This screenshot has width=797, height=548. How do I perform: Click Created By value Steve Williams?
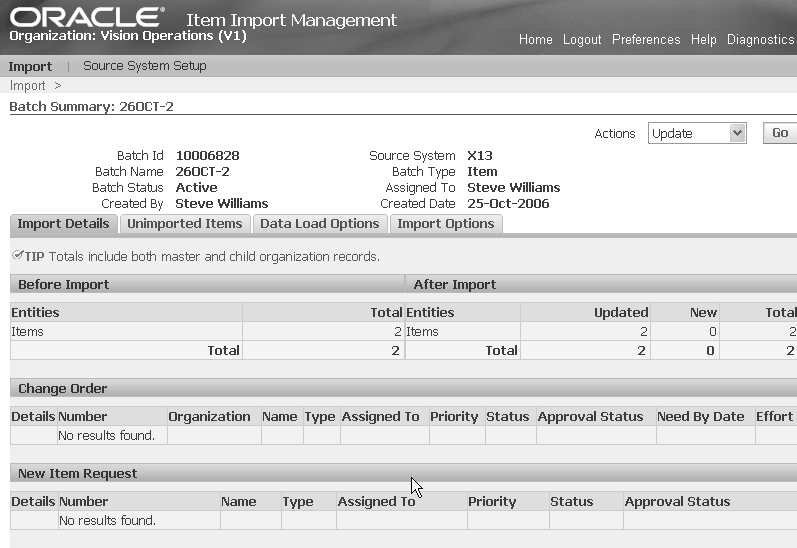pyautogui.click(x=222, y=203)
